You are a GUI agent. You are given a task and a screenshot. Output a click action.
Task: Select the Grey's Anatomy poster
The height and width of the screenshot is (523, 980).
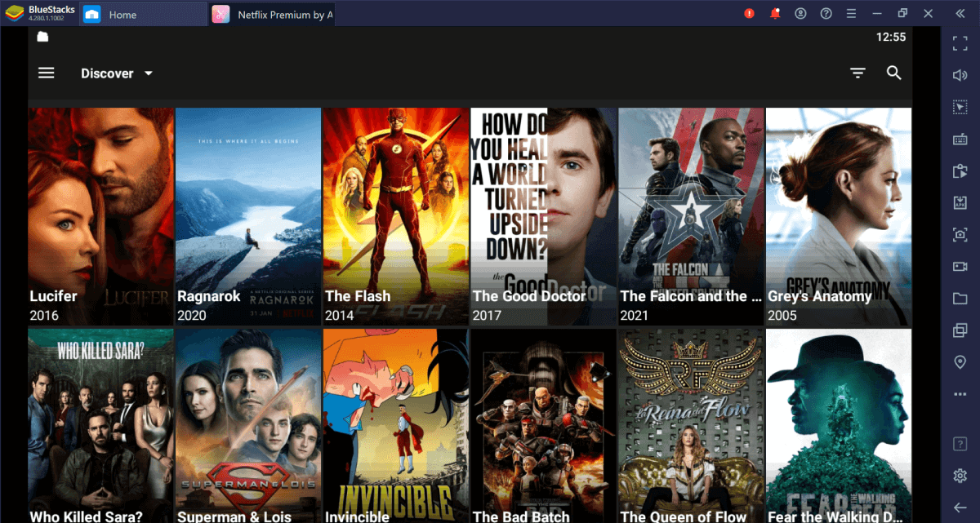(839, 217)
